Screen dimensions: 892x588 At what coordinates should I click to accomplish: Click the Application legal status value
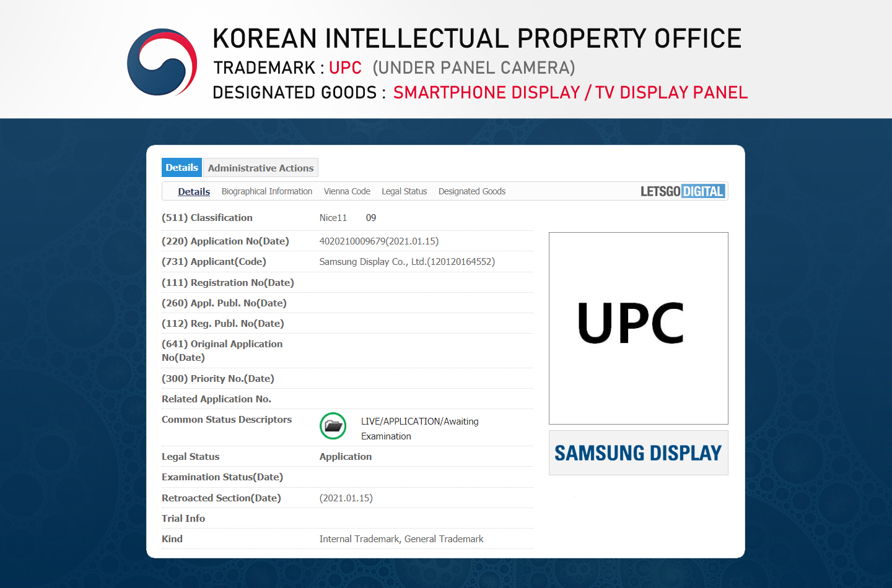pyautogui.click(x=345, y=457)
